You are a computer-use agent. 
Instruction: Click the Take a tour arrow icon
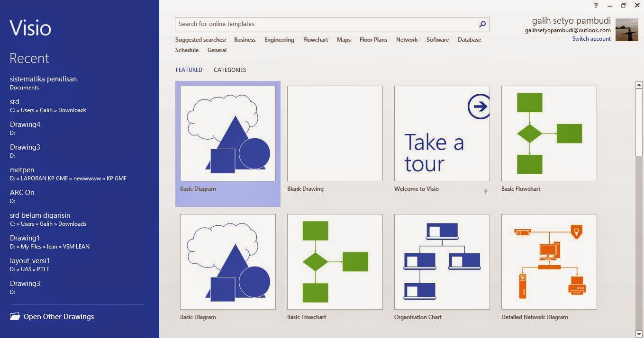pos(479,107)
